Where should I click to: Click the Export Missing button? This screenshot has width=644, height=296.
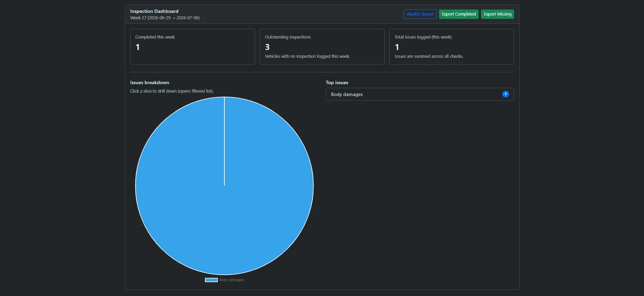coord(497,14)
